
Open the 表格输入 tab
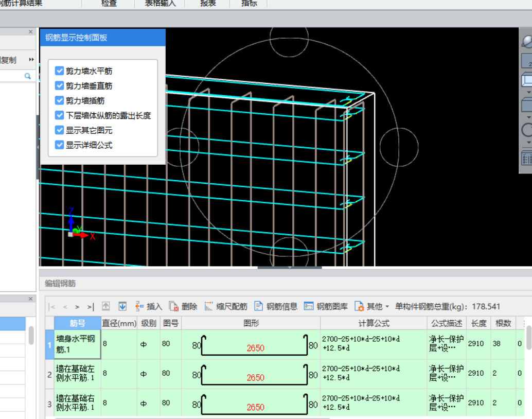click(160, 4)
